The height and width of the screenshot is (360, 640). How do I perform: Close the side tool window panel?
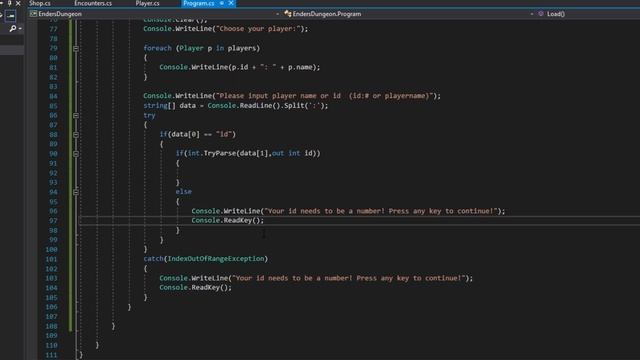tap(18, 3)
